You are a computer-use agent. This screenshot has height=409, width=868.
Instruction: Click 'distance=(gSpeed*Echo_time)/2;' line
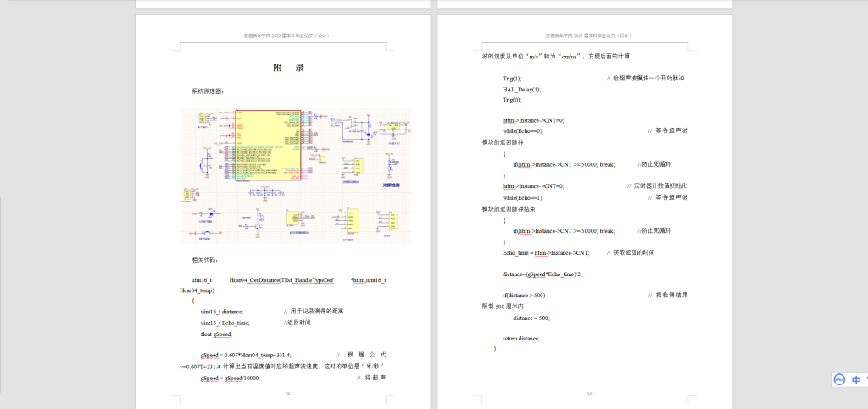pos(542,274)
